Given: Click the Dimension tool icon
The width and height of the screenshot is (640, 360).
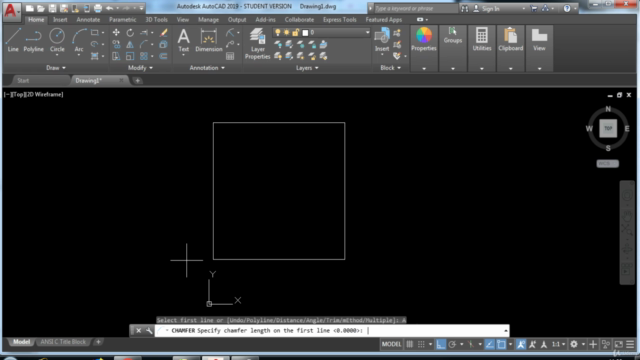Looking at the screenshot, I should (209, 40).
